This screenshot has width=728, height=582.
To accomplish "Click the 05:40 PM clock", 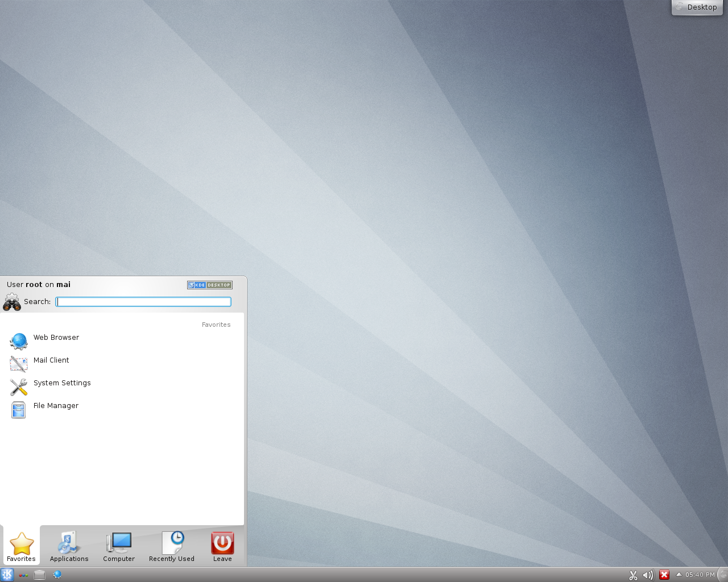I will 700,575.
